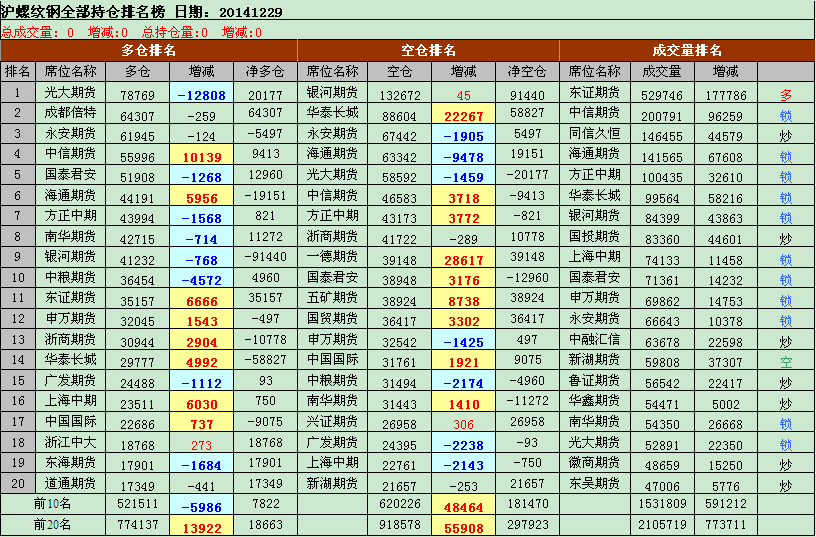Viewport: 816px width, 537px height.
Task: Click the 总成交量 label in red summary line
Action: pyautogui.click(x=26, y=33)
